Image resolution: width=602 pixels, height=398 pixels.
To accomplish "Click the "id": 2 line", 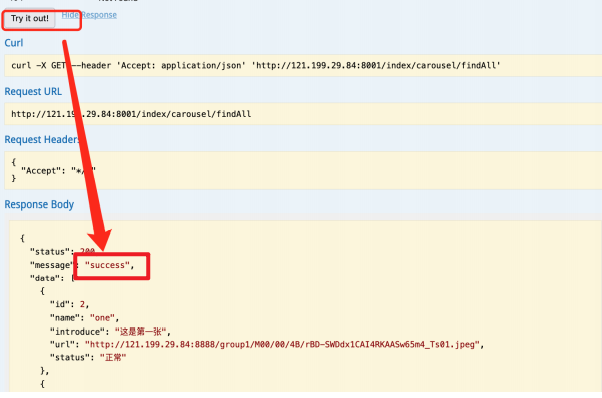I will point(69,304).
